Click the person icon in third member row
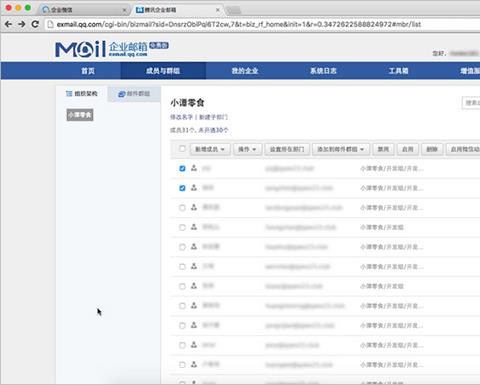Viewport: 480px width, 385px height. coord(194,207)
